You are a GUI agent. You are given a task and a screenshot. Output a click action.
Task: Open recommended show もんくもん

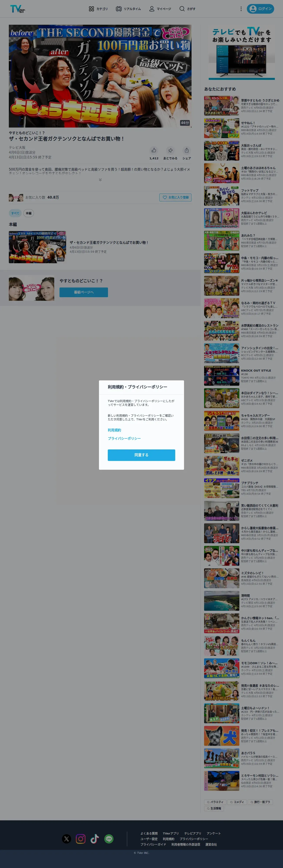[242, 646]
